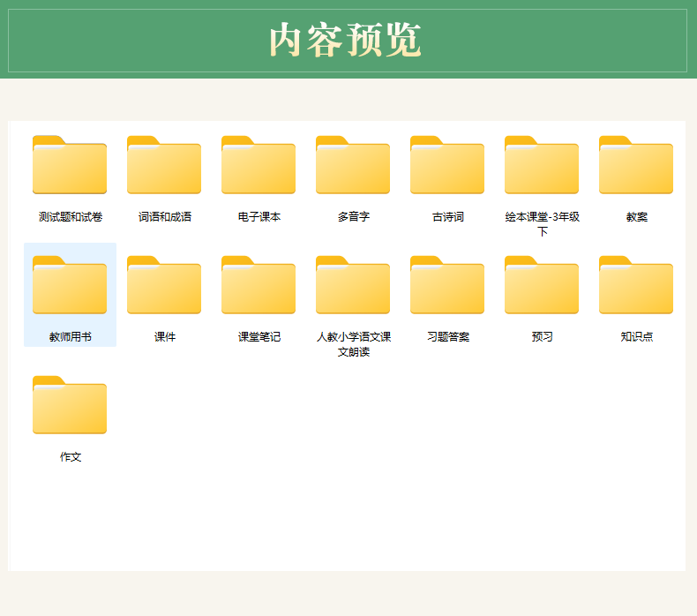
Task: Open the 教案 folder icon
Action: point(636,164)
